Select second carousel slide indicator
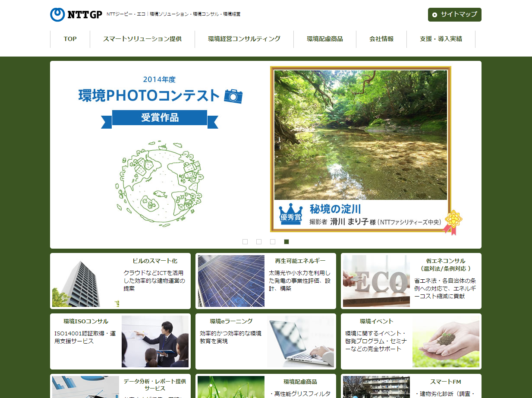 [x=259, y=242]
